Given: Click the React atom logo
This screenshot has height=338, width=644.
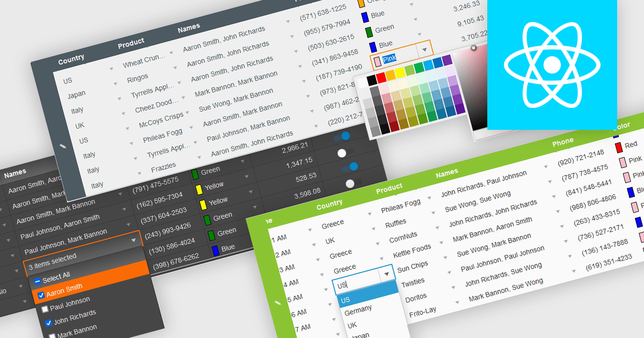Looking at the screenshot, I should 552,64.
